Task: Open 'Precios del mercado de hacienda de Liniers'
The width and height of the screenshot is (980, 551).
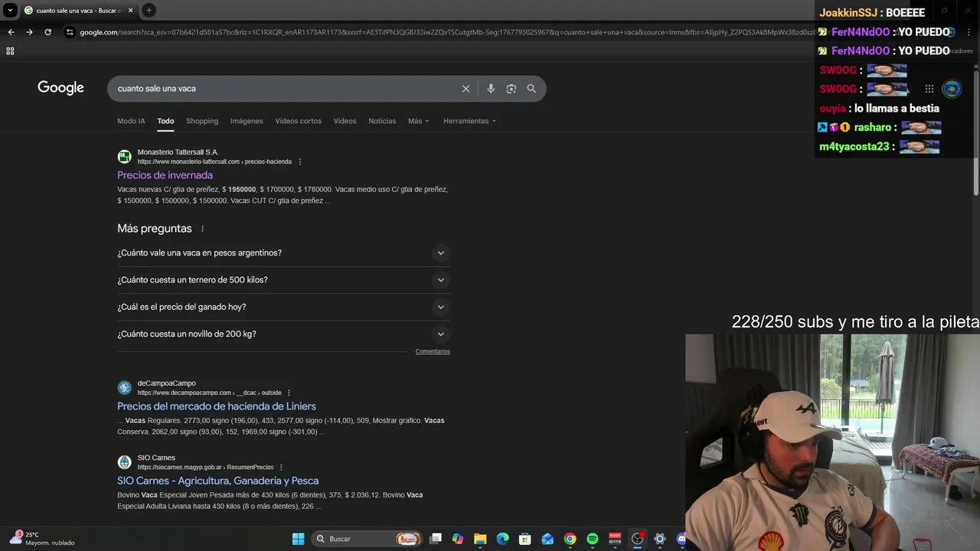Action: (217, 406)
